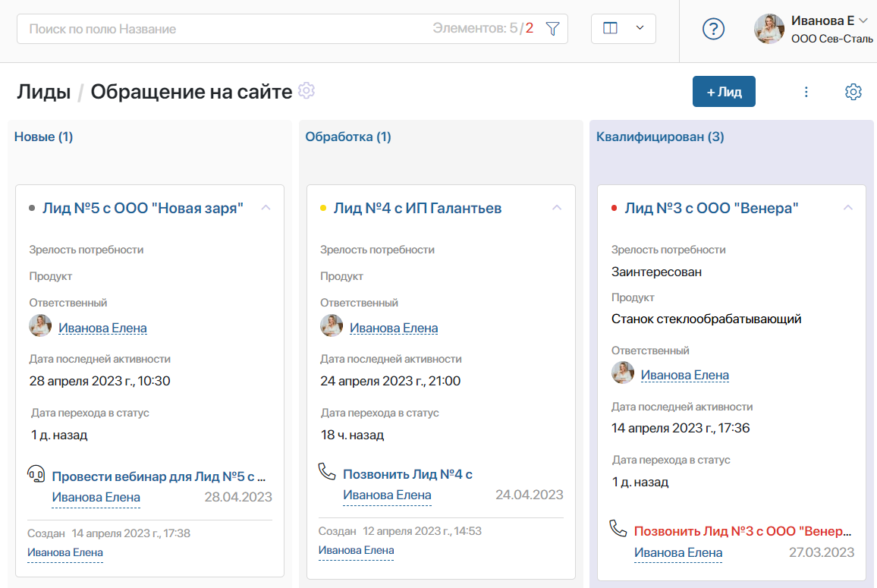Click phone icon in Лид №3 card

[x=618, y=528]
